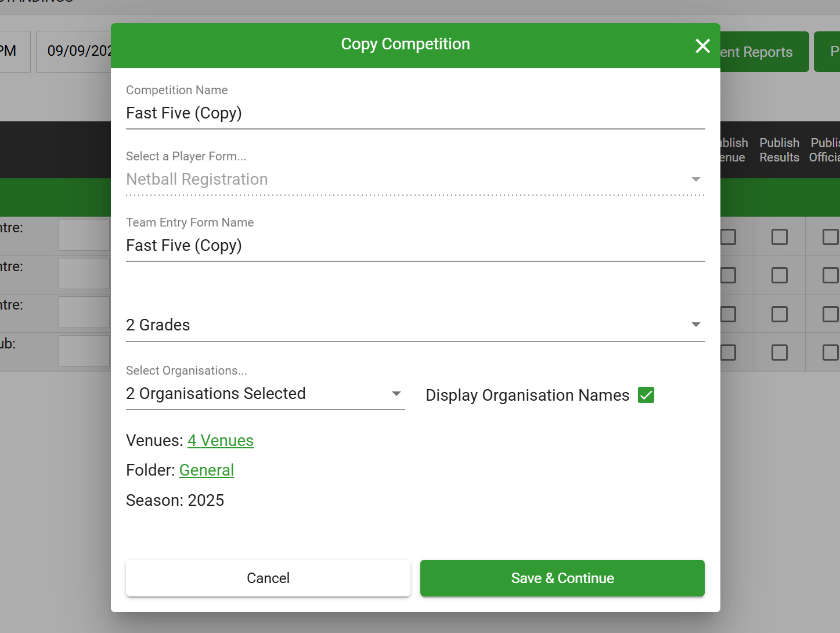840x633 pixels.
Task: Click the Cancel button
Action: click(268, 578)
